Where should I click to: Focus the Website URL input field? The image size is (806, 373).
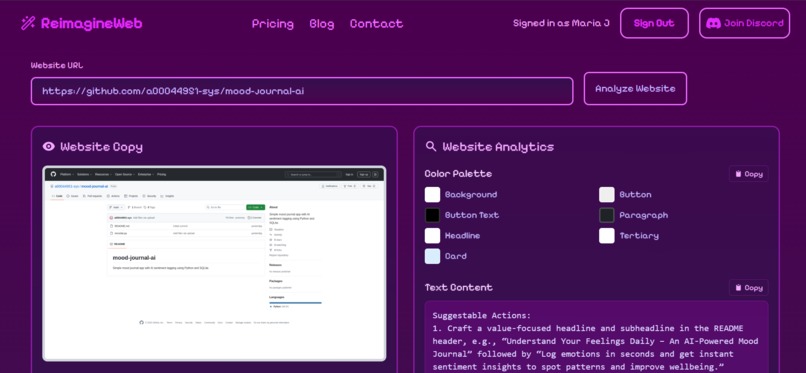tap(302, 91)
